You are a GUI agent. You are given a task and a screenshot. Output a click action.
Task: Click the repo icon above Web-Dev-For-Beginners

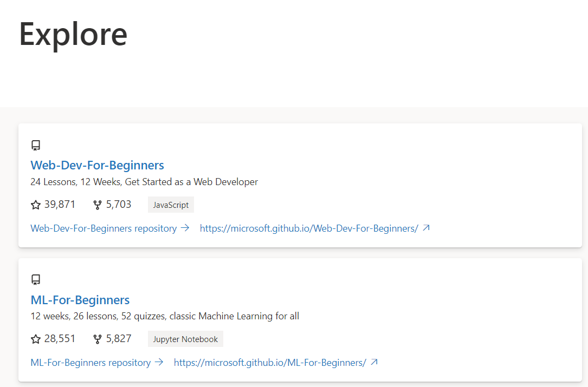pos(36,146)
